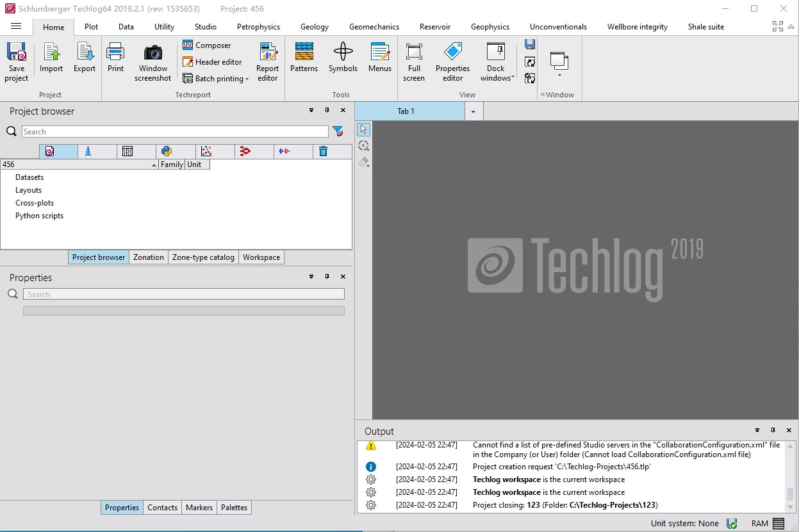Click the Family column header
The width and height of the screenshot is (799, 532).
(172, 165)
